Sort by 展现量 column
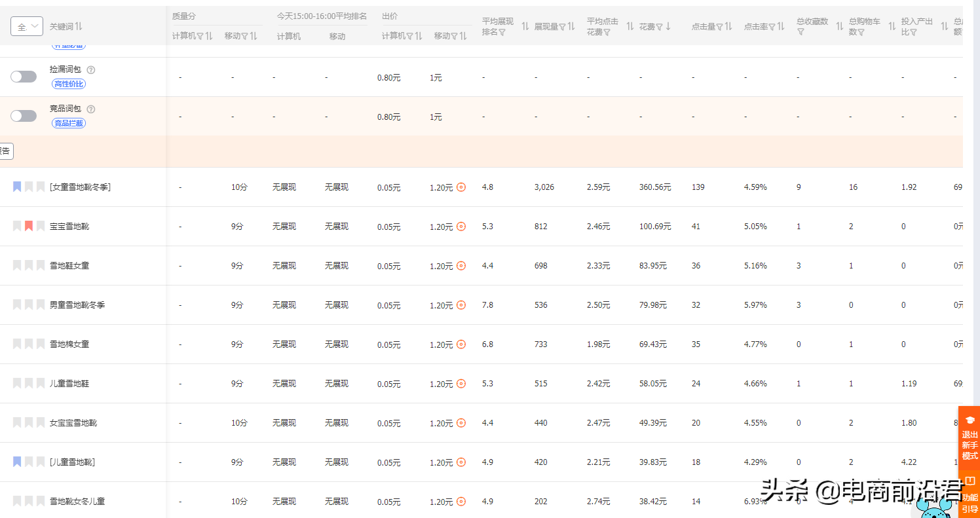The width and height of the screenshot is (980, 518). [x=571, y=26]
